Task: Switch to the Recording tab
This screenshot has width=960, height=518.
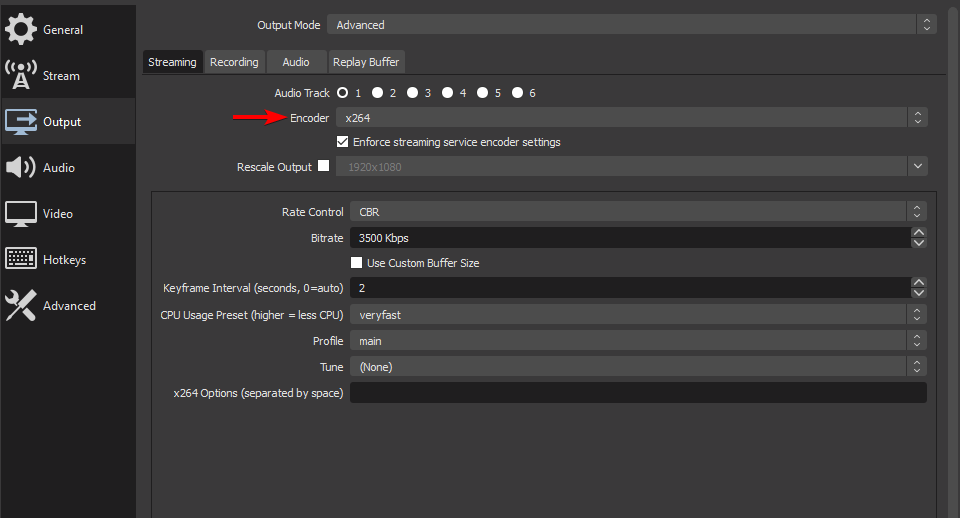Action: coord(234,62)
